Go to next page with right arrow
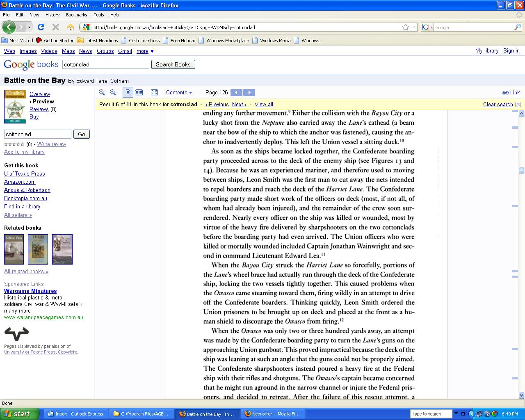The height and width of the screenshot is (420, 525). pos(249,93)
